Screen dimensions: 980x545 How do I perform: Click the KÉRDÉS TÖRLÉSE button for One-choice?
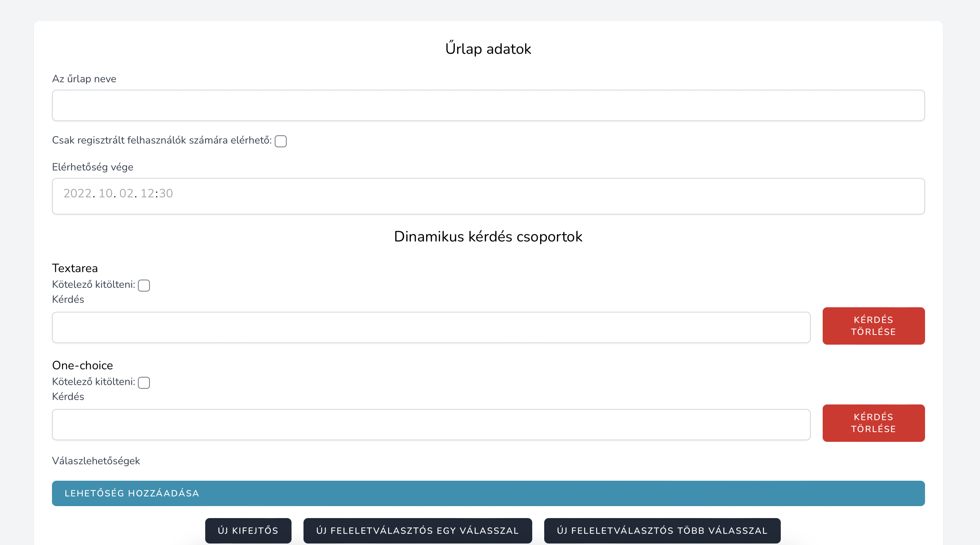(x=873, y=423)
